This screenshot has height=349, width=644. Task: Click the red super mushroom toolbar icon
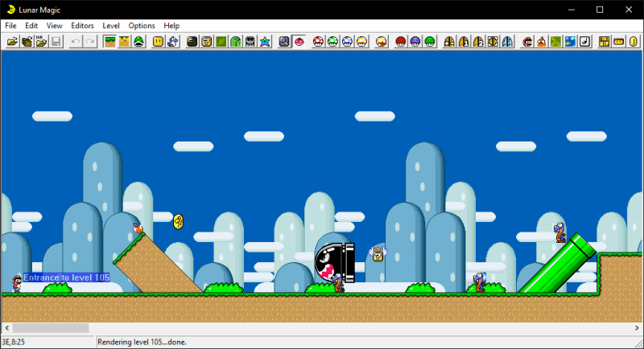click(x=318, y=42)
